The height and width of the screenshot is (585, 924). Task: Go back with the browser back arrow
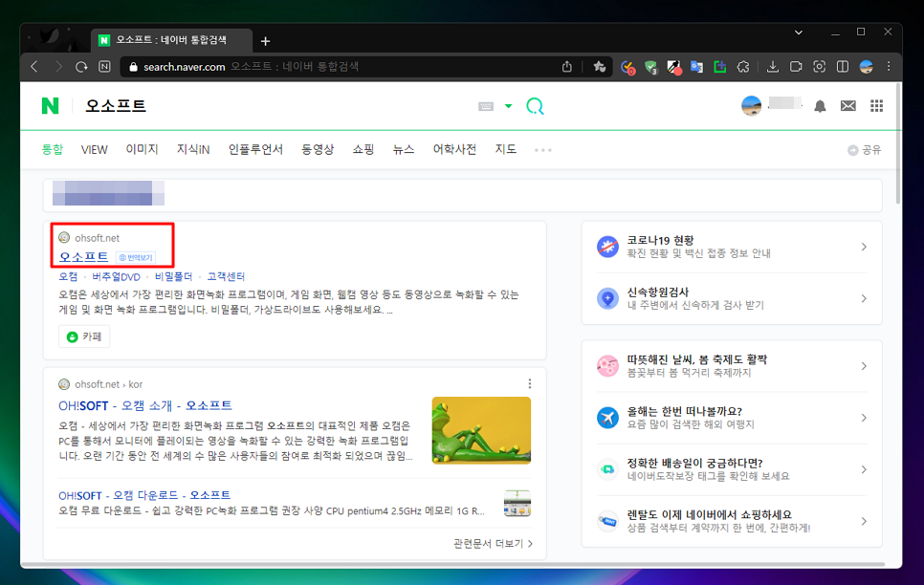[x=34, y=67]
